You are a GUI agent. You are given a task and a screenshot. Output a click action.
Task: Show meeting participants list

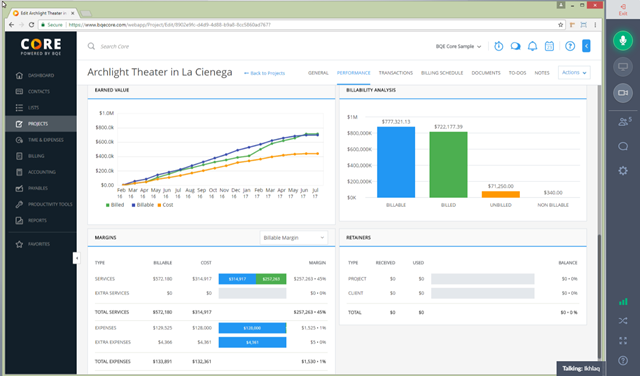pyautogui.click(x=623, y=122)
